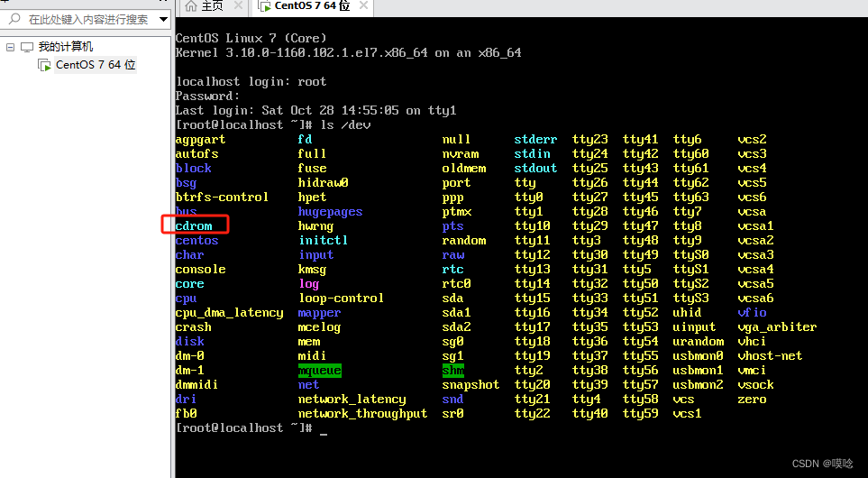Close the 主页 tab
The image size is (868, 478).
(x=238, y=5)
